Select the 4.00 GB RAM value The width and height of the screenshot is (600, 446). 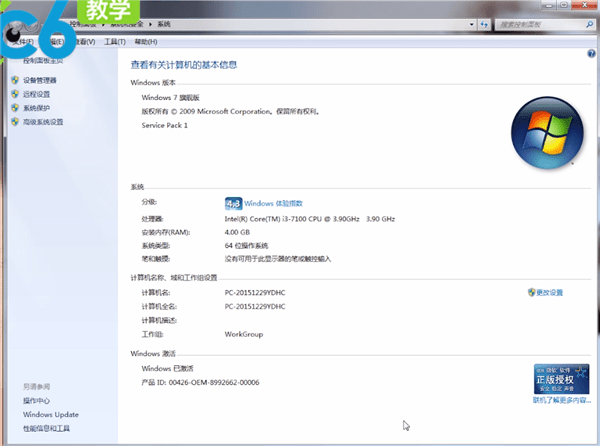coord(237,232)
